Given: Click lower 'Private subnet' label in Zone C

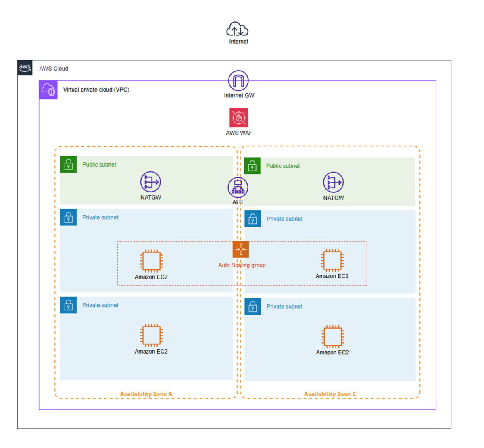Looking at the screenshot, I should (284, 307).
